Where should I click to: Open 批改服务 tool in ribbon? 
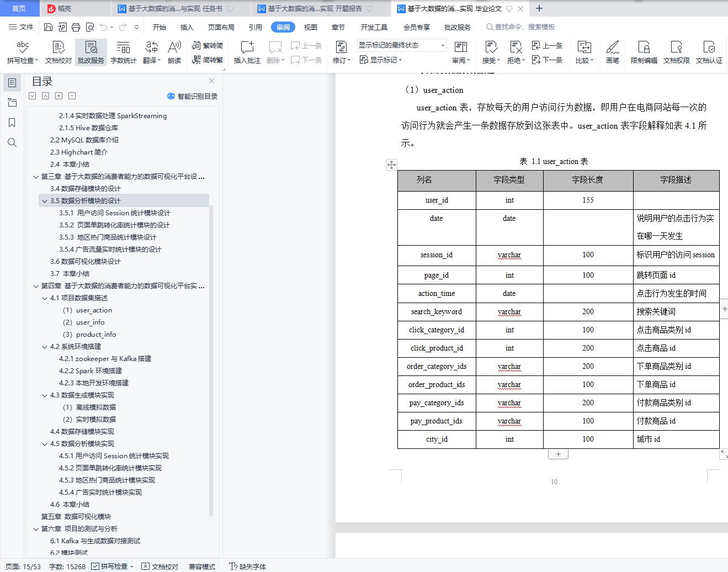coord(91,52)
